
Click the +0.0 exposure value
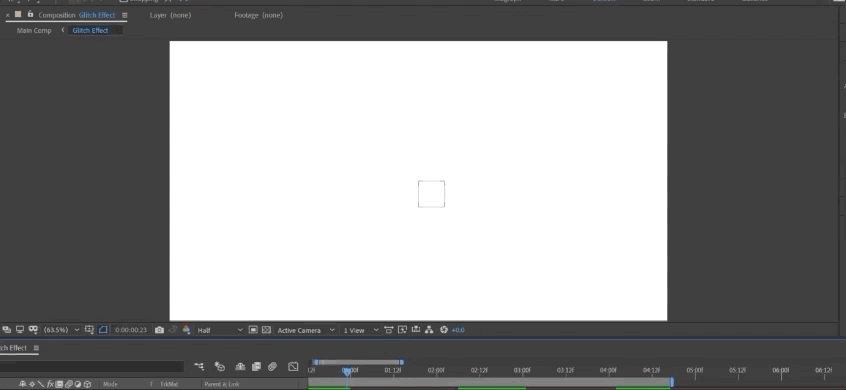[x=458, y=330]
